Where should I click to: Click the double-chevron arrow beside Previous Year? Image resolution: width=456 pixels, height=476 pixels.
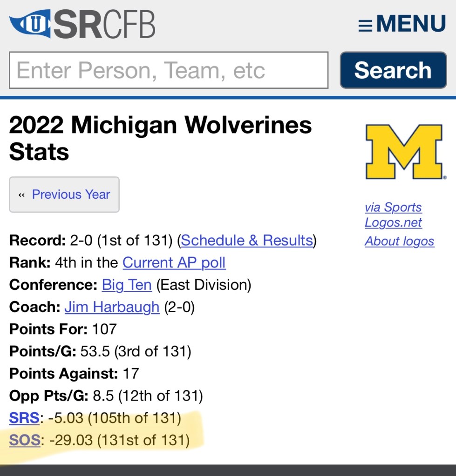[x=21, y=194]
